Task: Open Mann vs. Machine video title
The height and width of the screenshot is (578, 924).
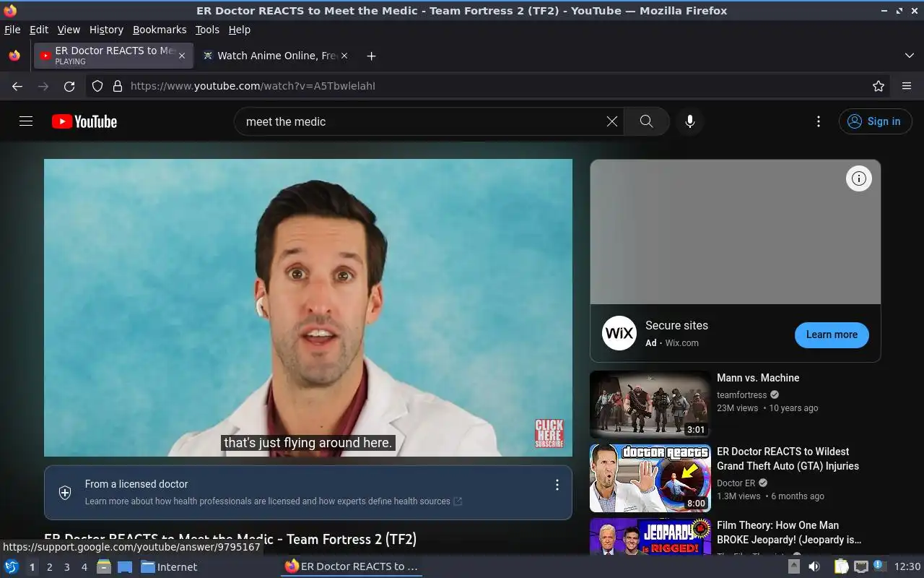Action: pyautogui.click(x=758, y=378)
